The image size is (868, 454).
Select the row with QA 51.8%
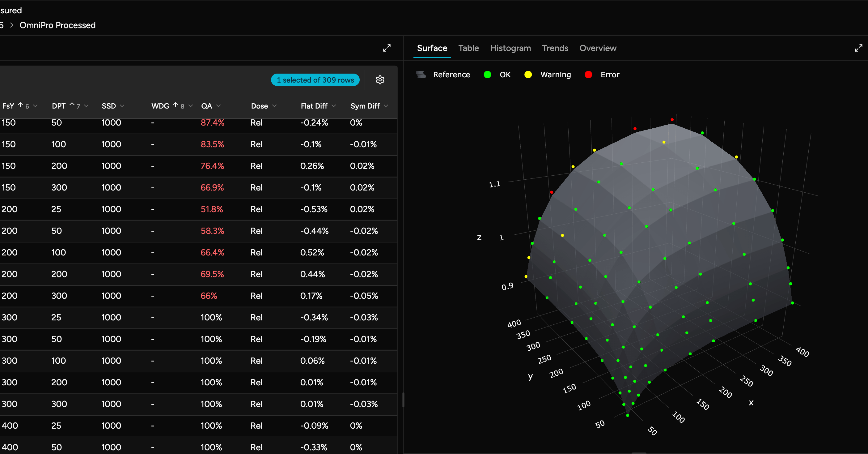pos(212,209)
